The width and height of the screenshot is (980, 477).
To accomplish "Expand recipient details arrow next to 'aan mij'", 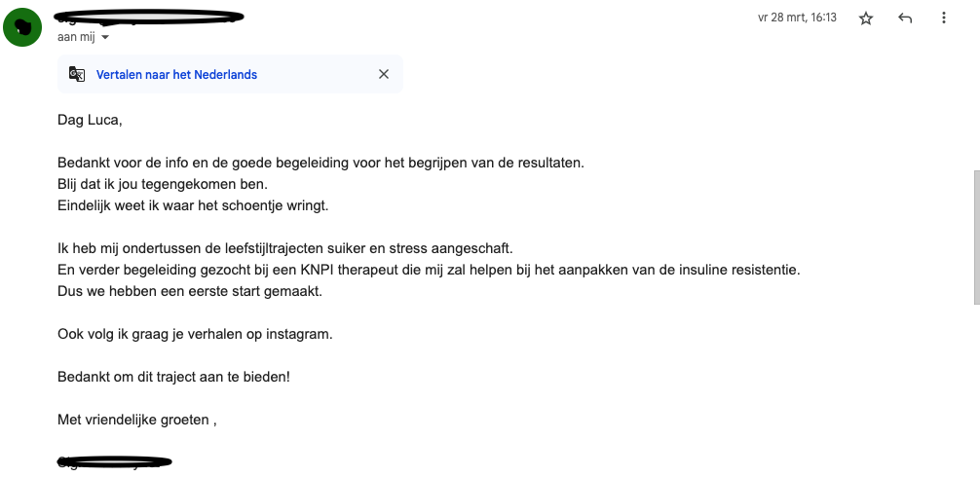I will pos(105,37).
